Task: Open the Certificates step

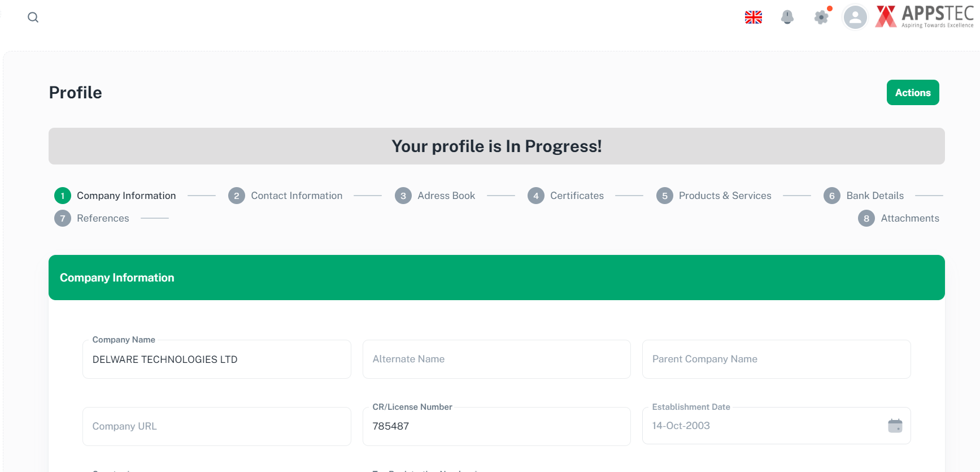Action: (576, 196)
